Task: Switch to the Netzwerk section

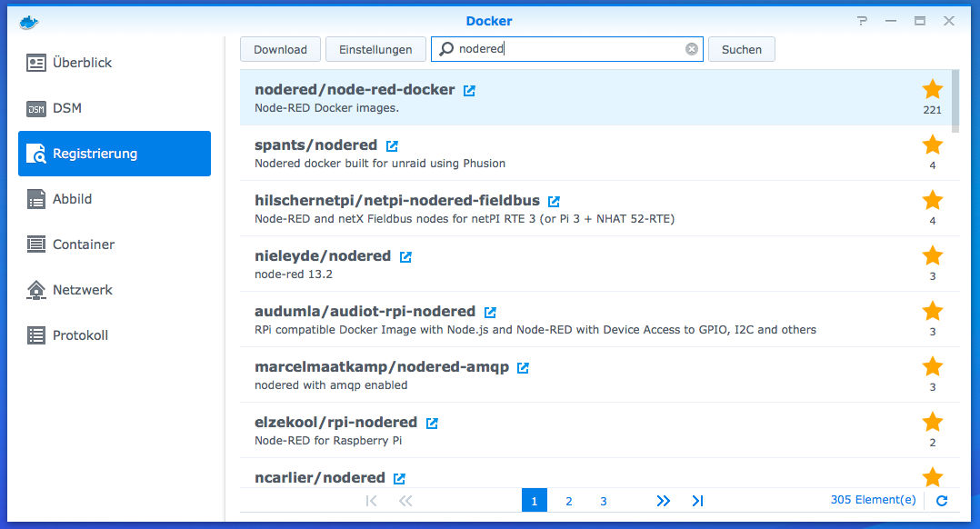Action: pyautogui.click(x=115, y=290)
